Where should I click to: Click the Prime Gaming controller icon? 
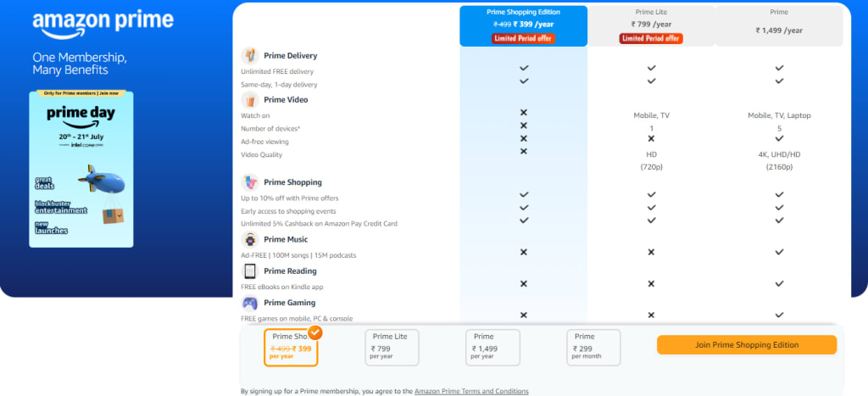pos(250,303)
